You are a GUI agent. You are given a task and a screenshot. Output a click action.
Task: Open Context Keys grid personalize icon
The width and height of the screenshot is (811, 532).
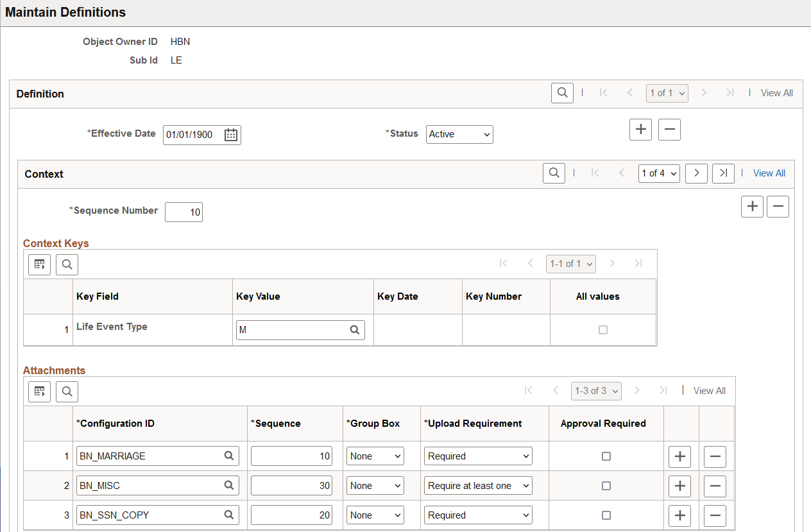tap(40, 264)
